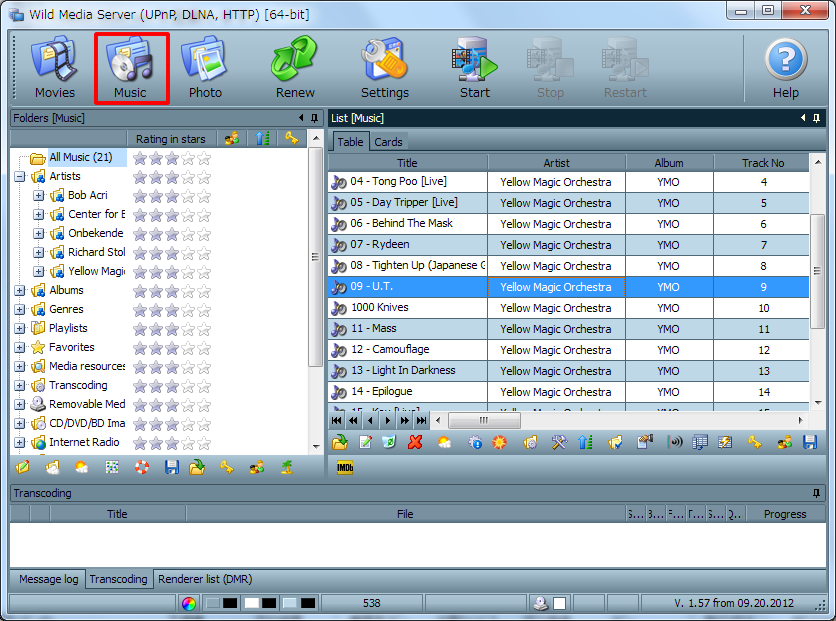Click the crossed hammer tools icon

click(559, 442)
